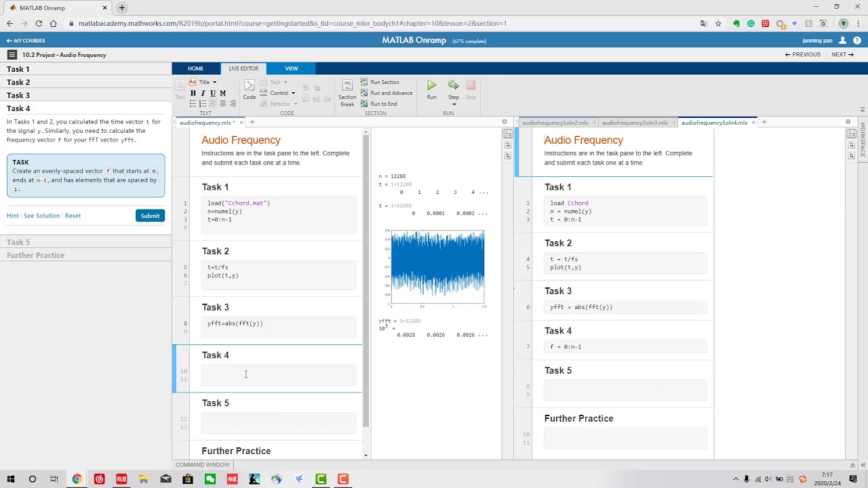This screenshot has height=488, width=868.
Task: Return to MY COURSES
Action: [x=26, y=41]
